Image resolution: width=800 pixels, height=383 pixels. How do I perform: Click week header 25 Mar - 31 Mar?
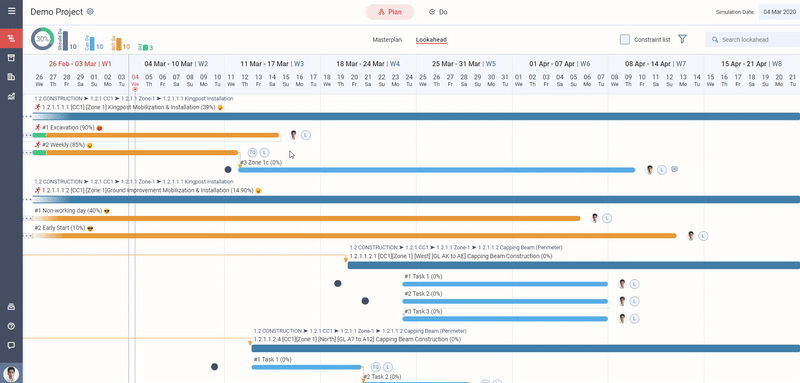pyautogui.click(x=464, y=64)
